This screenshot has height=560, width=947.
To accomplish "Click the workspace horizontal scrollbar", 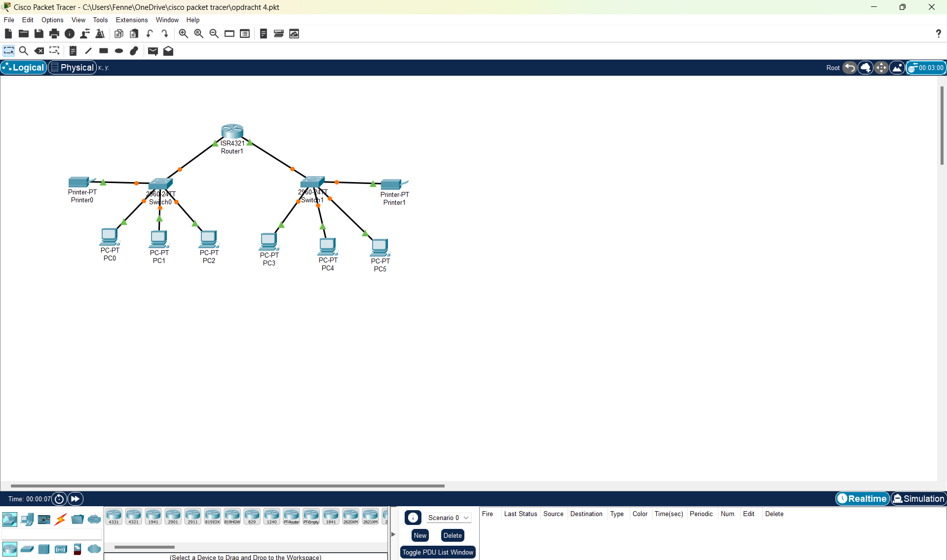I will point(227,486).
